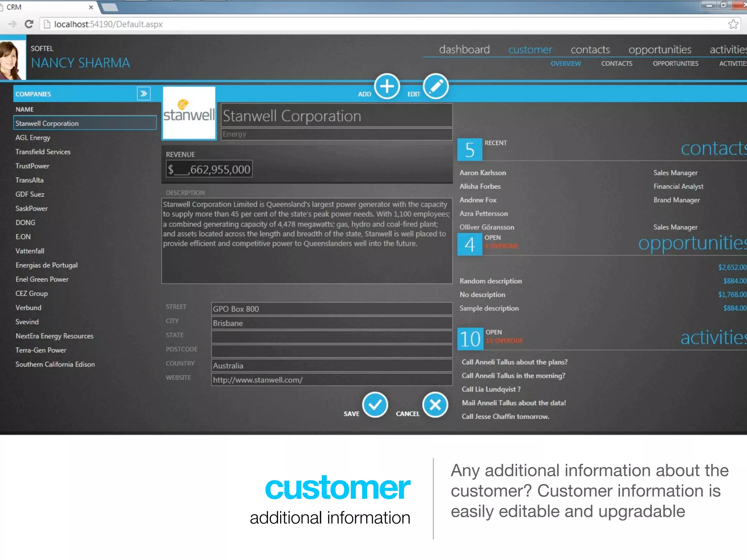Select NextEra Energy Resources company

tap(55, 336)
